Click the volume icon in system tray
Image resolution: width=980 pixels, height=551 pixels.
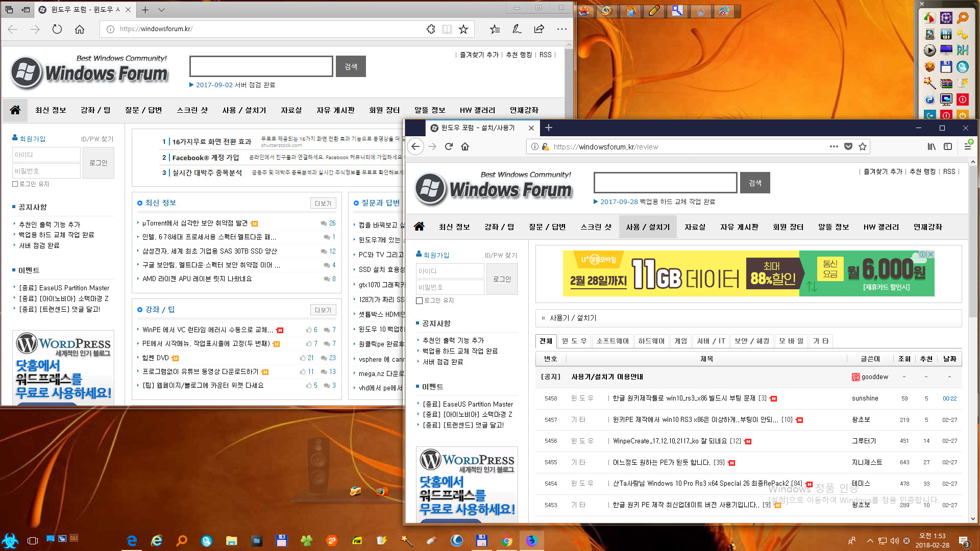[x=894, y=541]
